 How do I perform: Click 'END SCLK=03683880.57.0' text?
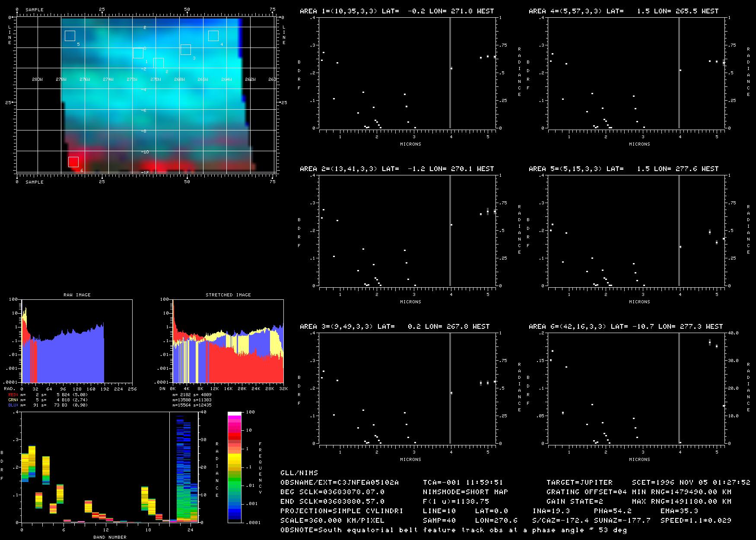pos(332,502)
